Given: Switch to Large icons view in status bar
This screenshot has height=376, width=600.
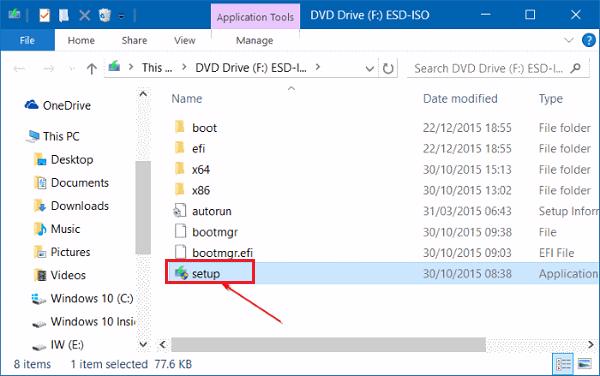Looking at the screenshot, I should (585, 363).
